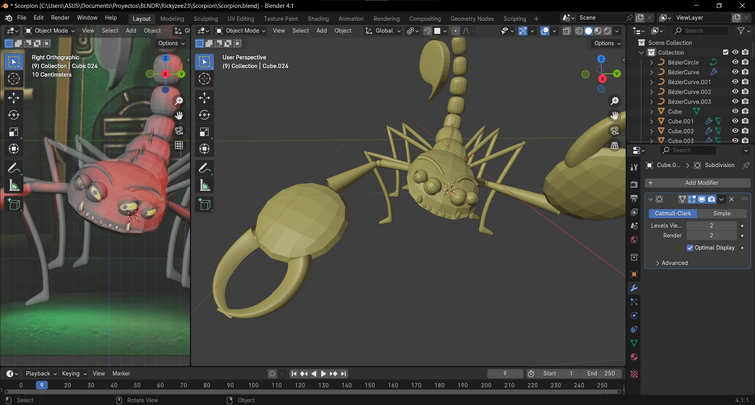The width and height of the screenshot is (755, 405).
Task: Uncheck the Optimal Display checkbox
Action: point(690,248)
